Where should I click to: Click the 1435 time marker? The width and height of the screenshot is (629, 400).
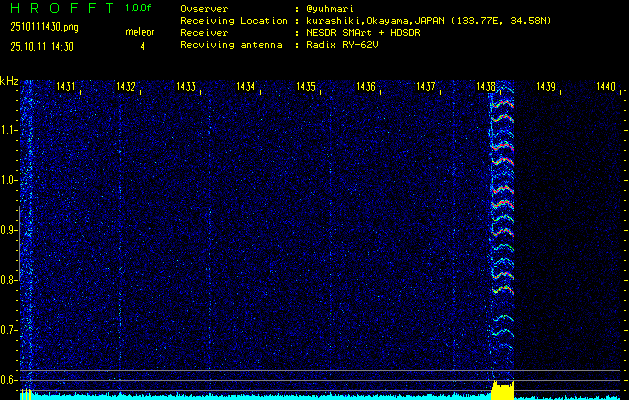pos(307,87)
